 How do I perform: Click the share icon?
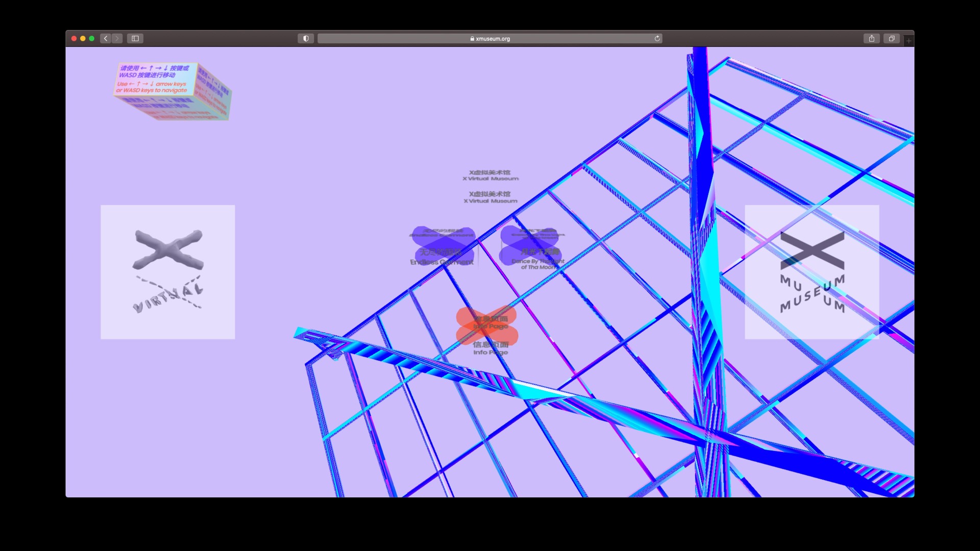click(x=871, y=38)
